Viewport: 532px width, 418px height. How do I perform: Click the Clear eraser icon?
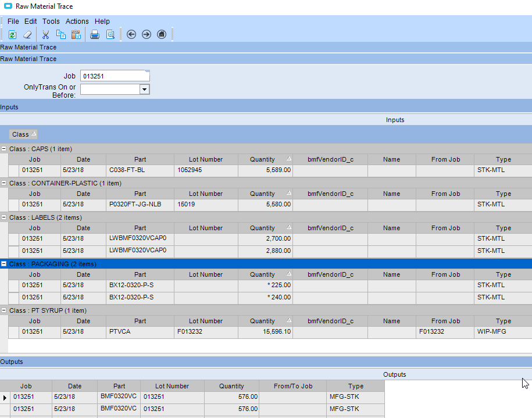[27, 34]
